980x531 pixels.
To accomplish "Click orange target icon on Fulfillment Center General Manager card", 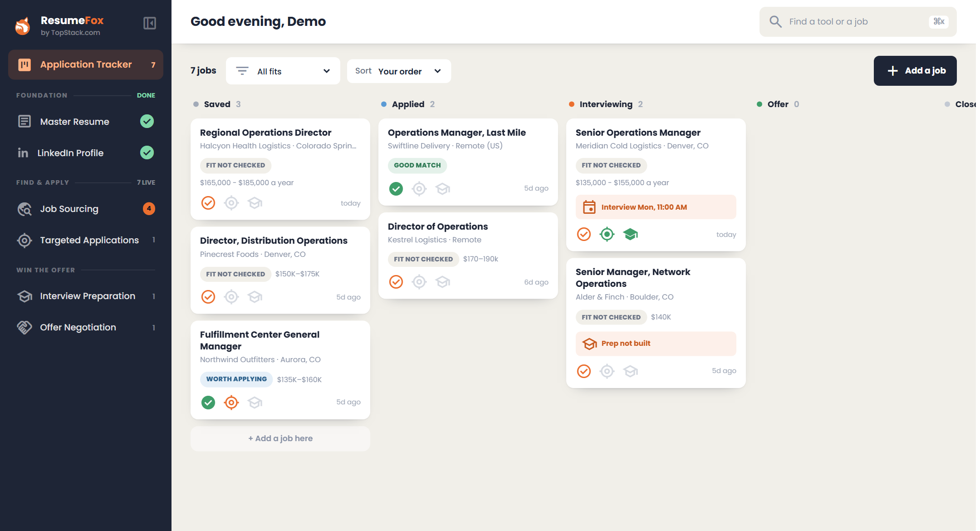I will click(231, 402).
